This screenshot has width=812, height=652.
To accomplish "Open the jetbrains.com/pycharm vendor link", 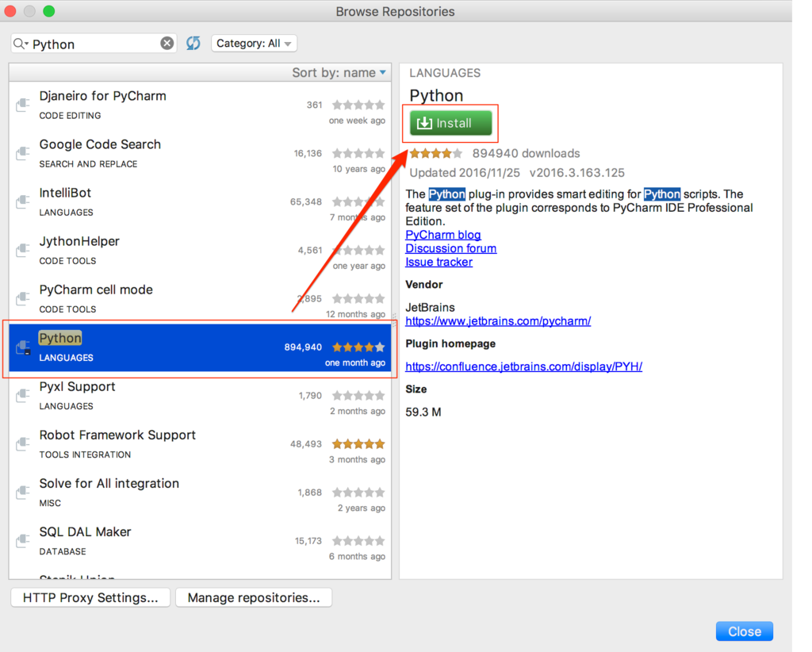I will coord(498,321).
